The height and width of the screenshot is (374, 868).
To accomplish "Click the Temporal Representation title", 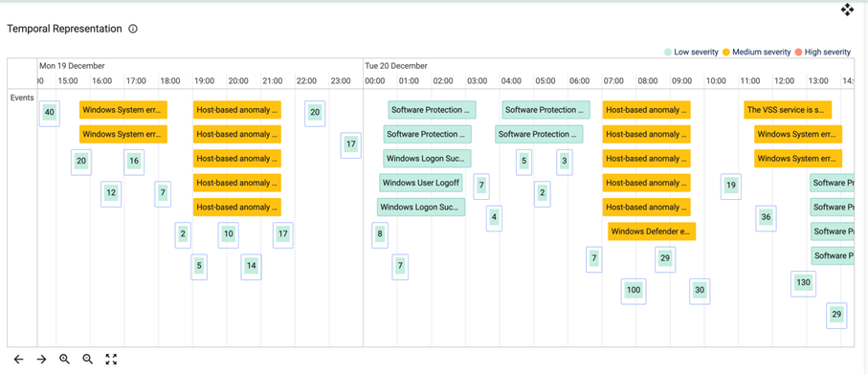I will (64, 29).
